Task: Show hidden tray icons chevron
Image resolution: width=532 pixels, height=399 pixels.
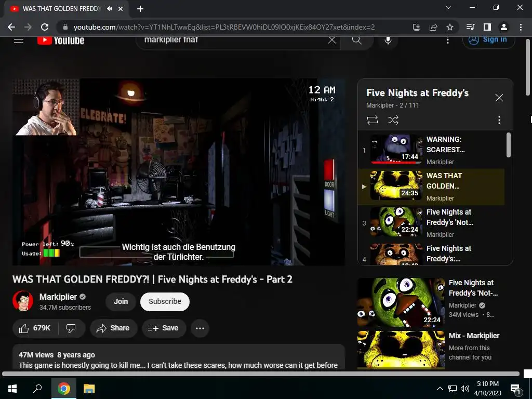Action: tap(440, 389)
